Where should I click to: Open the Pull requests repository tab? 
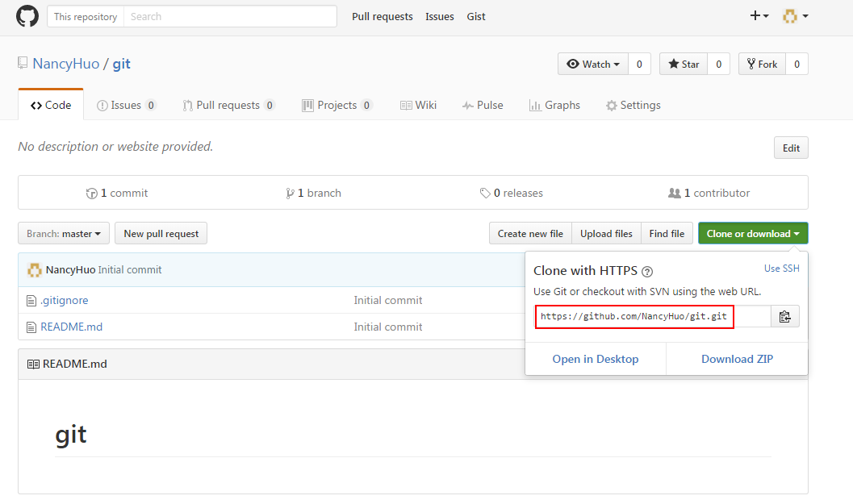(x=228, y=105)
